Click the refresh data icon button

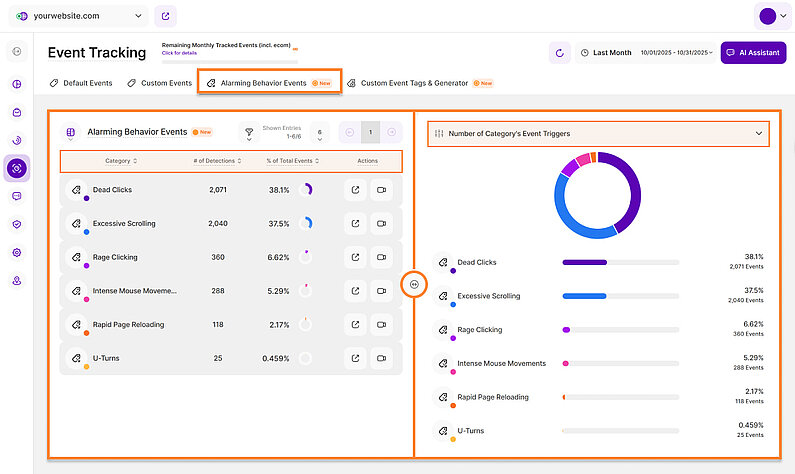tap(560, 53)
